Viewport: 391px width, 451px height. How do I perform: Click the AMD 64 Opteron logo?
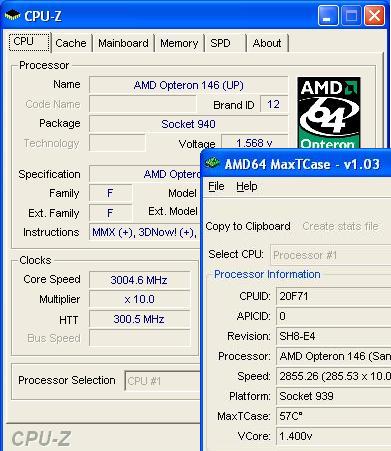(328, 113)
